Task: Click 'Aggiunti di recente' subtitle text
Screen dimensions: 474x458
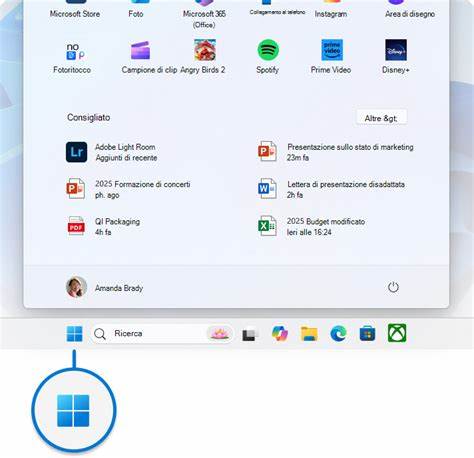Action: (x=126, y=158)
